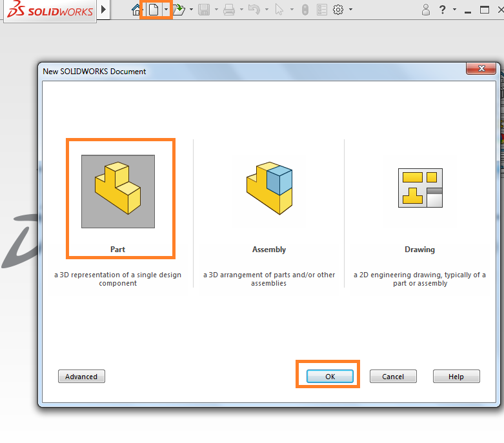This screenshot has width=504, height=443.
Task: Open the Options gear icon
Action: point(338,10)
